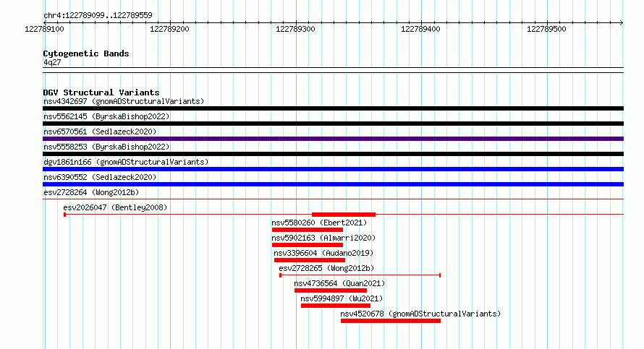This screenshot has height=349, width=644.
Task: Click ruler position 122789300
Action: coord(295,29)
